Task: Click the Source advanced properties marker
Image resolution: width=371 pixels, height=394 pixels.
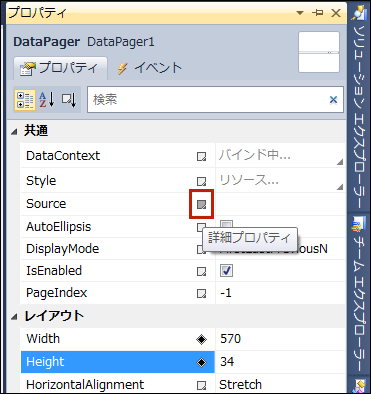Action: [201, 204]
